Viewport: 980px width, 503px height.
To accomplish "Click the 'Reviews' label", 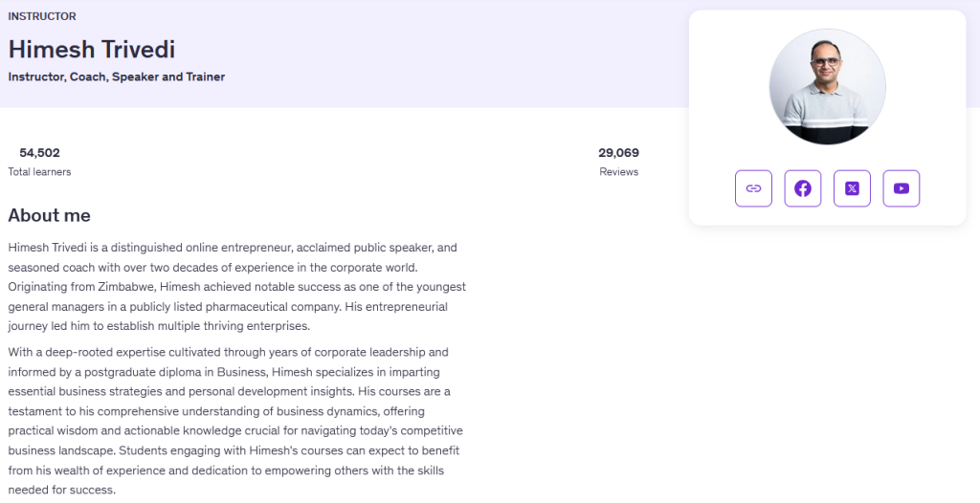I will click(x=618, y=172).
